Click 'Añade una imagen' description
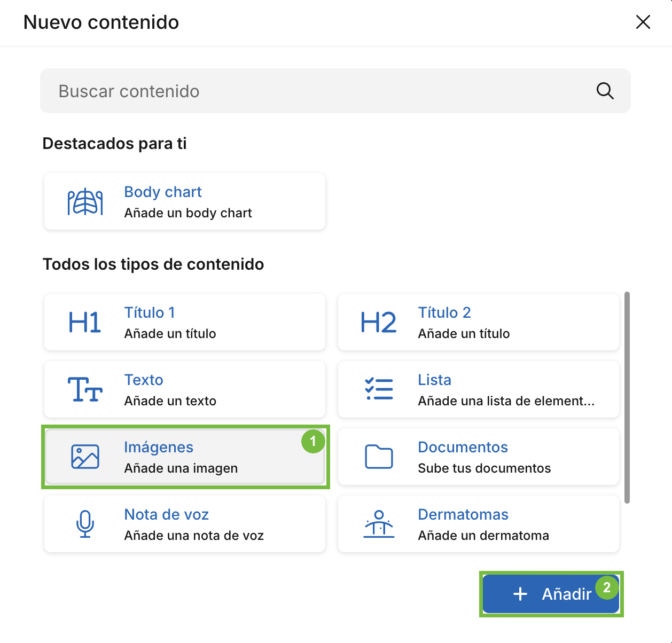Viewport: 672px width, 643px height. 181,468
